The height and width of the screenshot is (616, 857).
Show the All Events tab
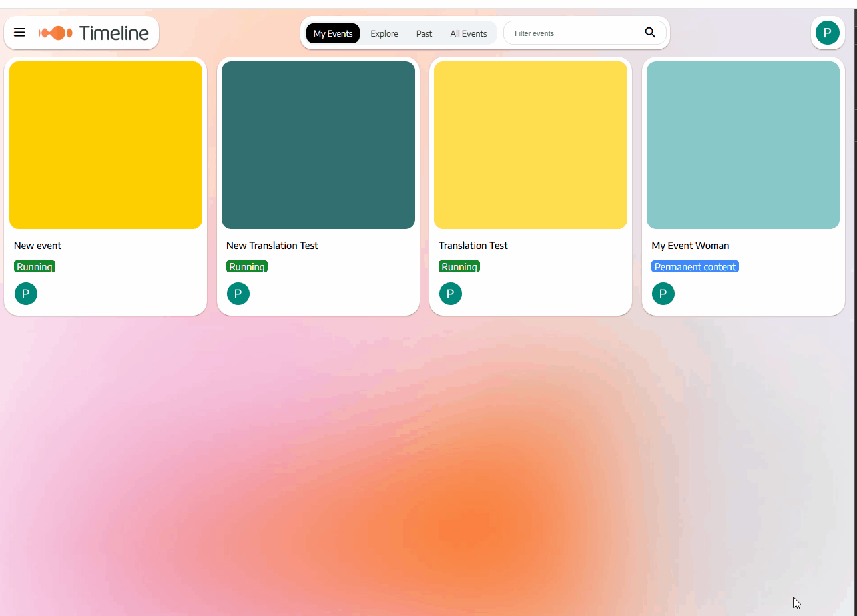[469, 33]
